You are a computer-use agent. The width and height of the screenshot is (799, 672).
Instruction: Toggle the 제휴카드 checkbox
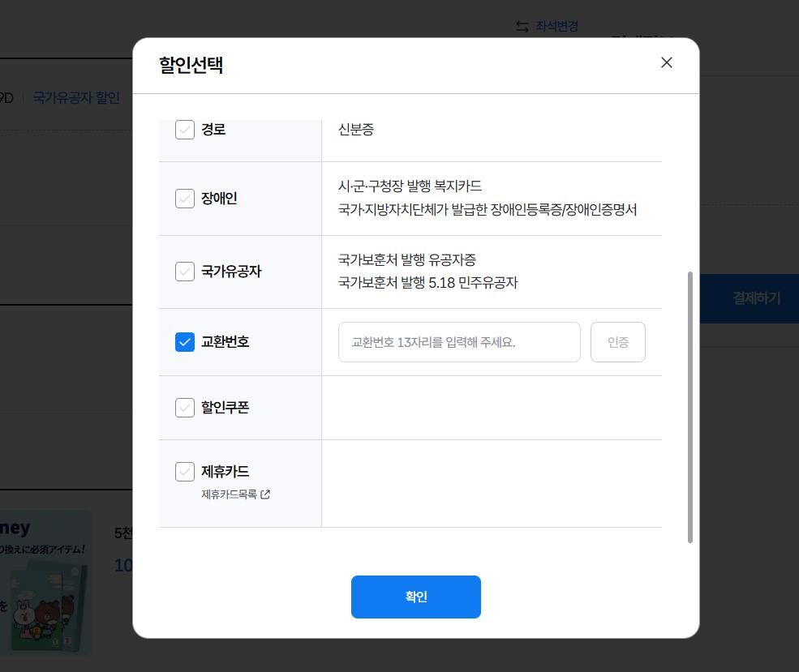pos(184,472)
